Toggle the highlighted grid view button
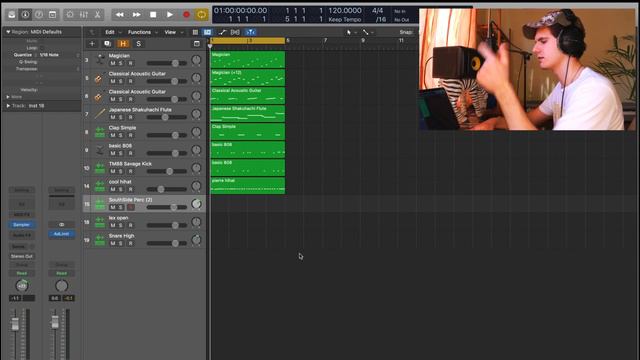The height and width of the screenshot is (360, 640). [x=207, y=32]
